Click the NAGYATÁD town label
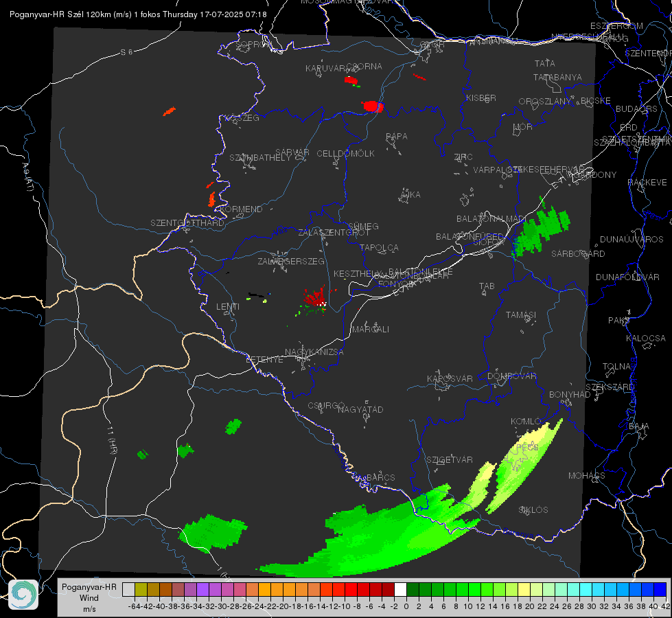This screenshot has height=618, width=672. pyautogui.click(x=360, y=409)
